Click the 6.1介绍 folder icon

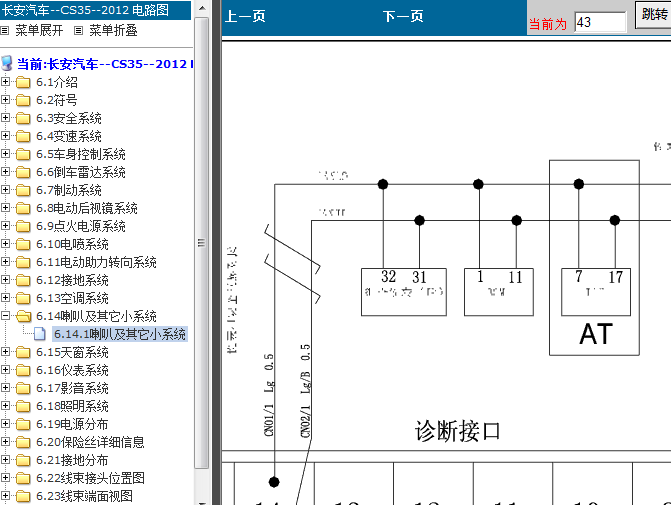23,82
